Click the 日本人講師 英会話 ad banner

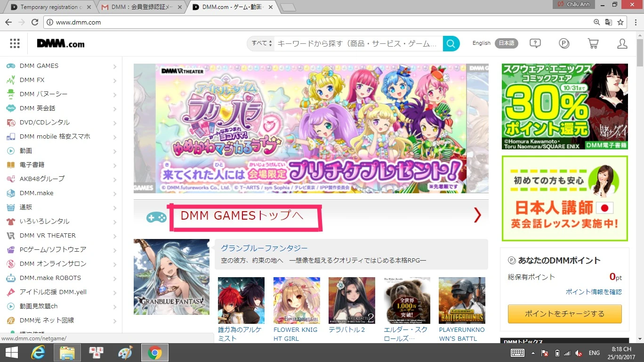tap(565, 198)
